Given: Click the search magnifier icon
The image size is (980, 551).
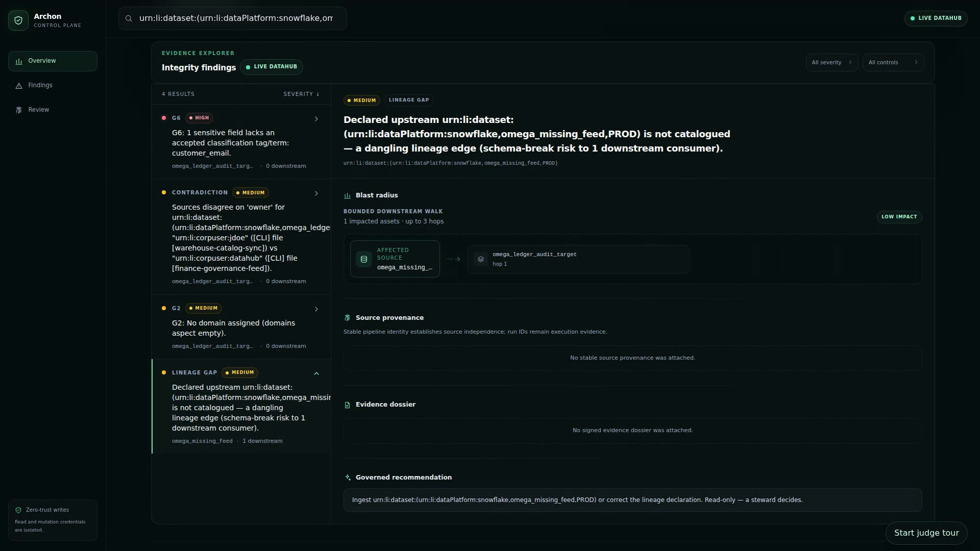Looking at the screenshot, I should point(129,18).
